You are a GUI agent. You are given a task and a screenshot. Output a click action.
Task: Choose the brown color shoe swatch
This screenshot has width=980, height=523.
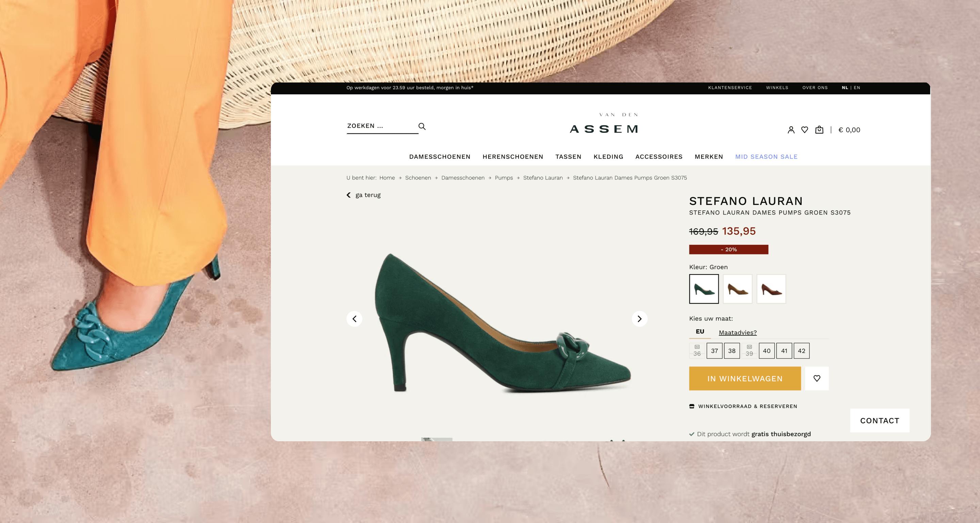[x=738, y=289]
